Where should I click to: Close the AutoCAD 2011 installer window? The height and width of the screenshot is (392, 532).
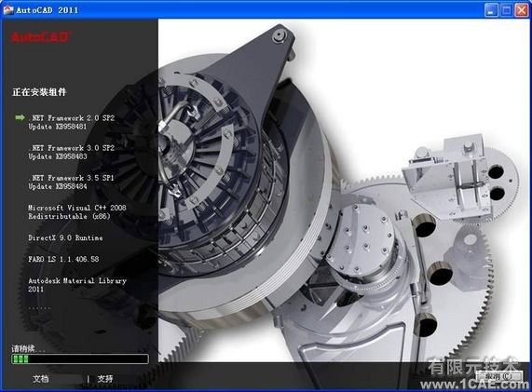pos(522,10)
